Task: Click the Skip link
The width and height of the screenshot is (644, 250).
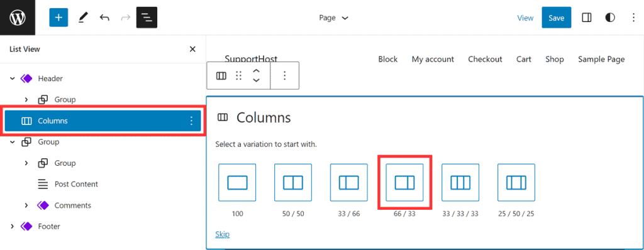Action: 222,234
